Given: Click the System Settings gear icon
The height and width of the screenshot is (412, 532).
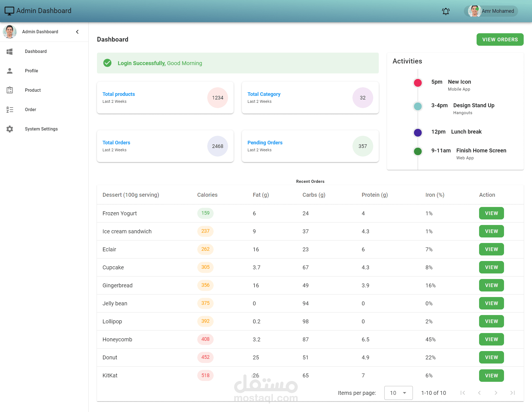Looking at the screenshot, I should [10, 129].
